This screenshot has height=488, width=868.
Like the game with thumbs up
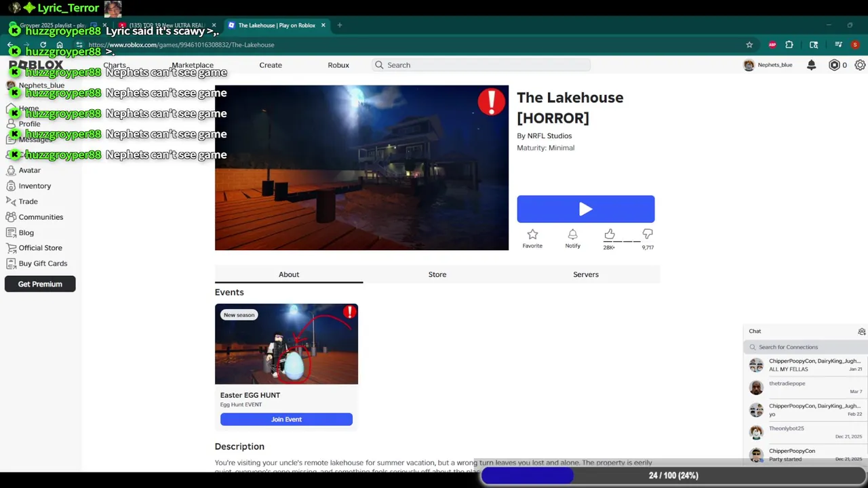tap(609, 235)
